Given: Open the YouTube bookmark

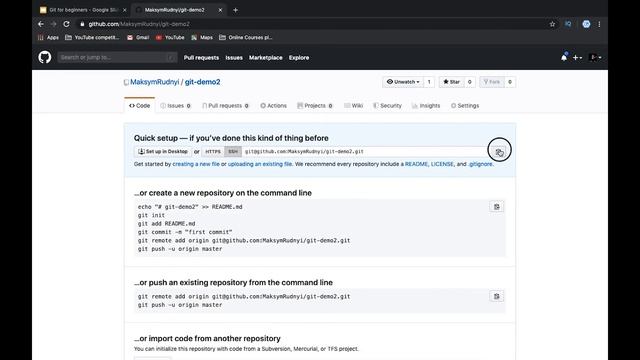Looking at the screenshot, I should [170, 38].
